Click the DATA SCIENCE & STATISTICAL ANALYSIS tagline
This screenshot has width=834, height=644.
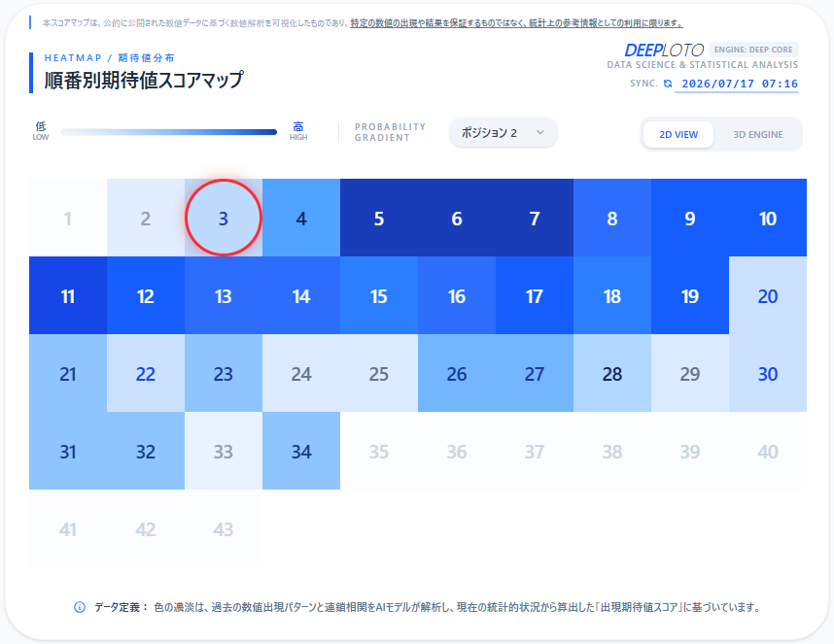pyautogui.click(x=702, y=65)
